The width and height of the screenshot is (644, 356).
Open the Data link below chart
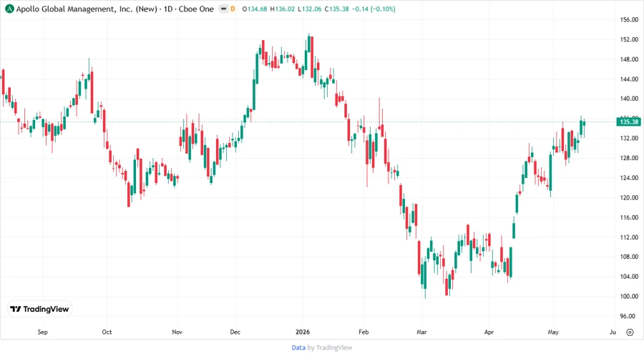coord(298,348)
